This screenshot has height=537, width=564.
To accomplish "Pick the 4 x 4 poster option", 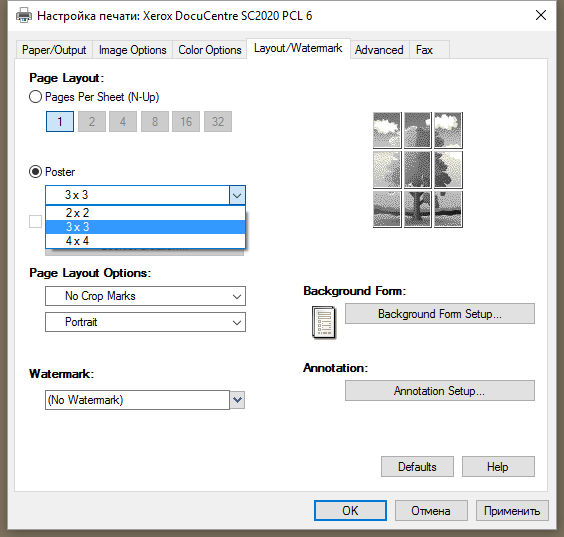I will point(146,241).
